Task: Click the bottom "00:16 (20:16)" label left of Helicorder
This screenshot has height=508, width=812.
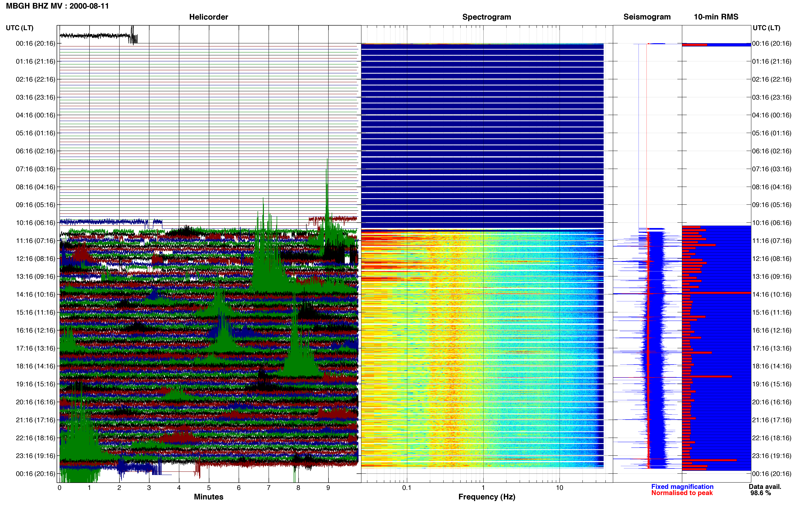Action: [x=36, y=474]
